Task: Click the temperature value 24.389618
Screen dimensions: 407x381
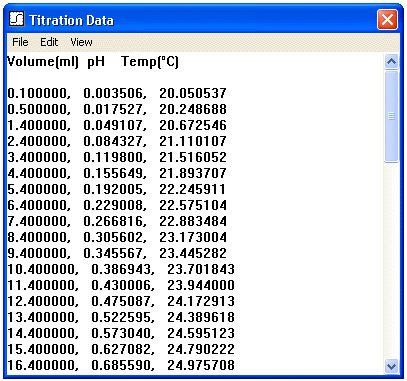Action: 201,317
